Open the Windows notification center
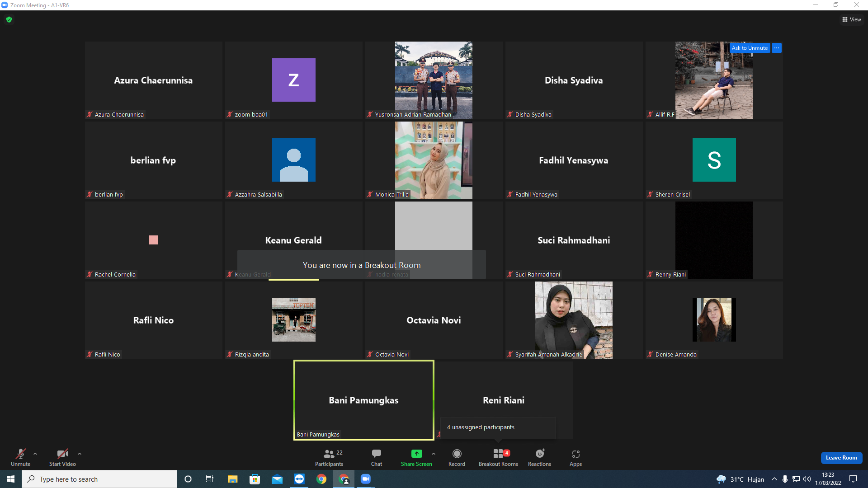Viewport: 868px width, 488px height. pyautogui.click(x=854, y=479)
